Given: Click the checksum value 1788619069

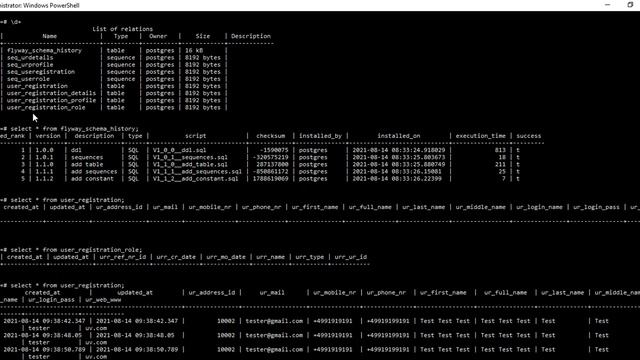Looking at the screenshot, I should [270, 179].
